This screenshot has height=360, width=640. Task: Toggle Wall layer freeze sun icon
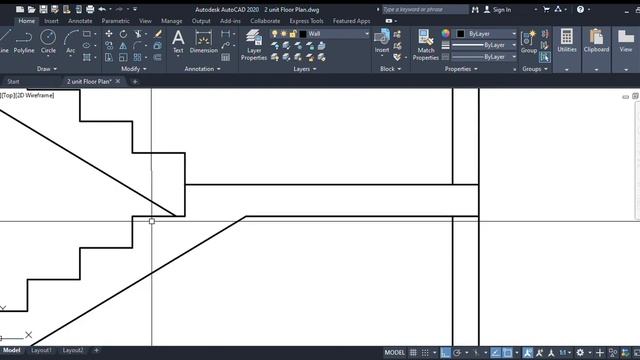(x=284, y=34)
